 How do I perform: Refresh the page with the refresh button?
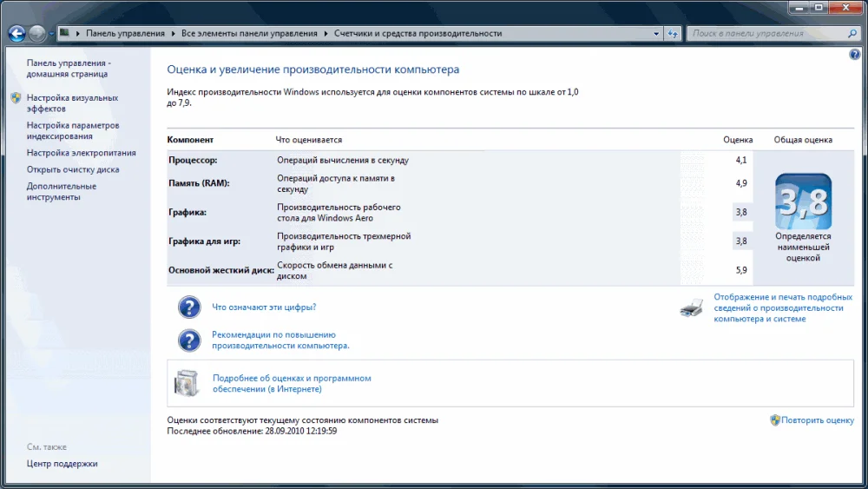pyautogui.click(x=673, y=34)
